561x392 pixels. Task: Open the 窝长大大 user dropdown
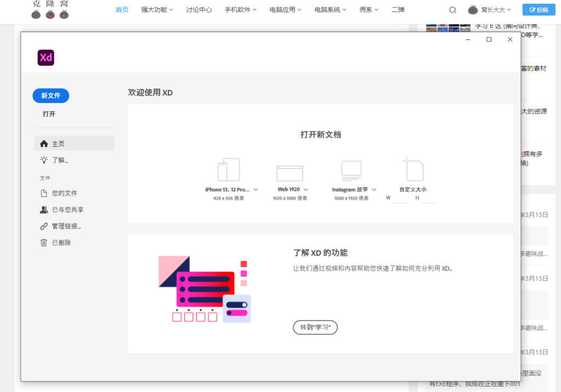pyautogui.click(x=496, y=10)
